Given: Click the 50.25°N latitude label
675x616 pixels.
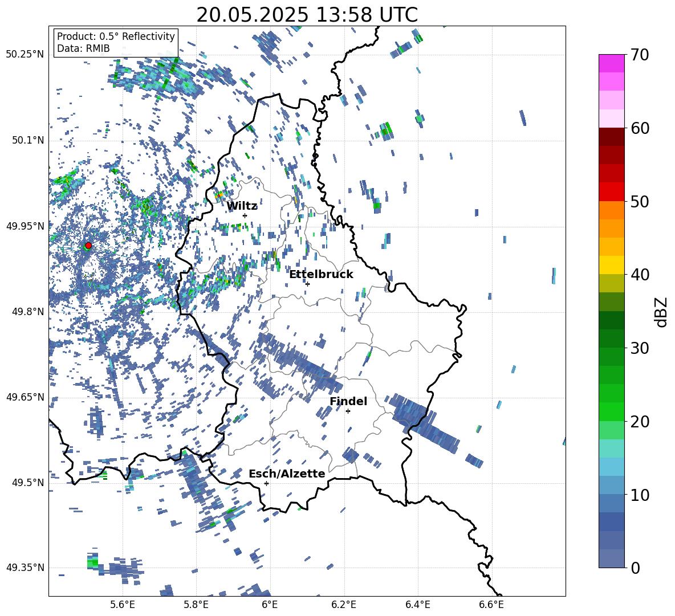Looking at the screenshot, I should [25, 55].
